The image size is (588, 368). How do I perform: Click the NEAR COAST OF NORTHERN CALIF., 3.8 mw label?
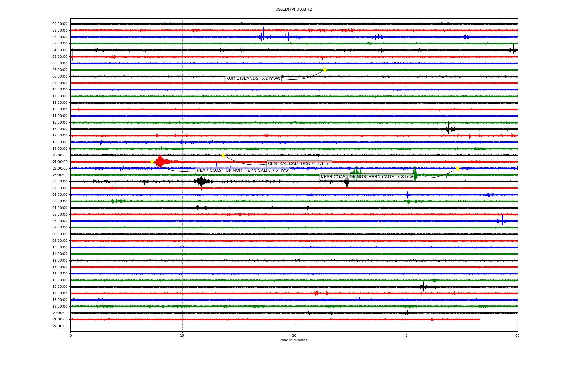click(x=367, y=177)
